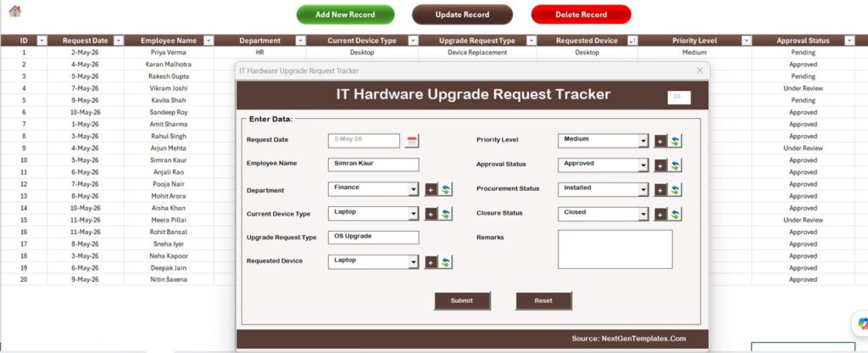Select the Nitin Saxena cell

click(x=169, y=280)
